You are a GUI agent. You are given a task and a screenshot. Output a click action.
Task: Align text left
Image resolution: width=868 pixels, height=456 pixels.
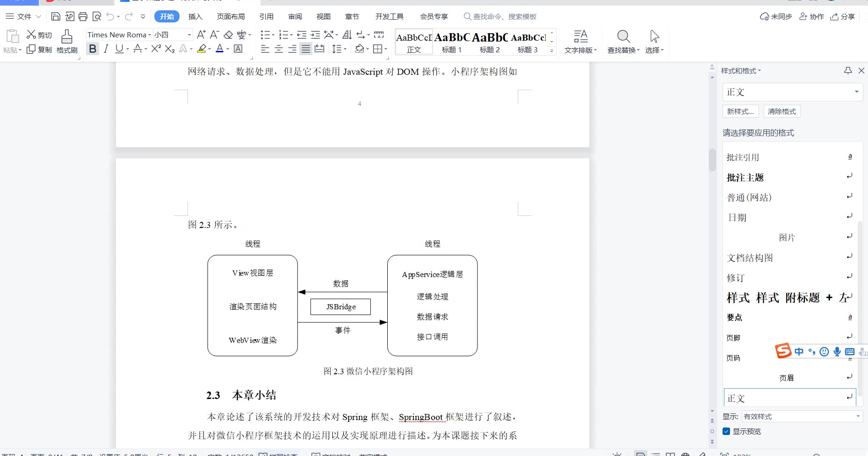click(265, 49)
